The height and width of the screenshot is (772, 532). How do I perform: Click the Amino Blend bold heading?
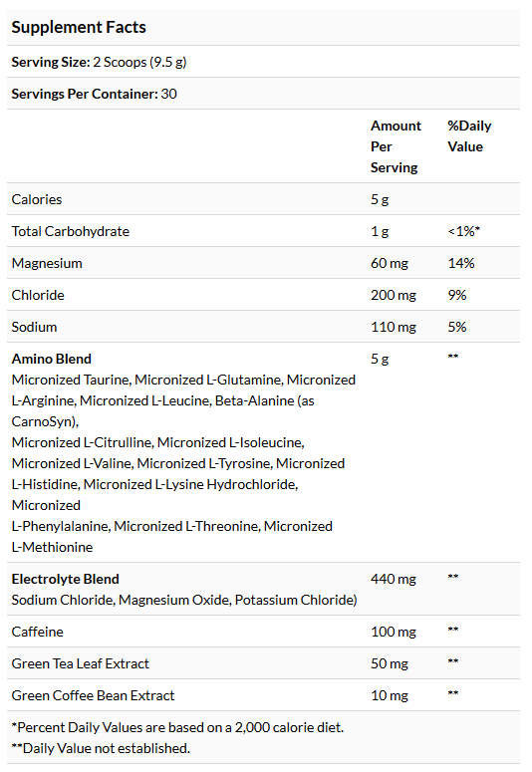coord(52,359)
